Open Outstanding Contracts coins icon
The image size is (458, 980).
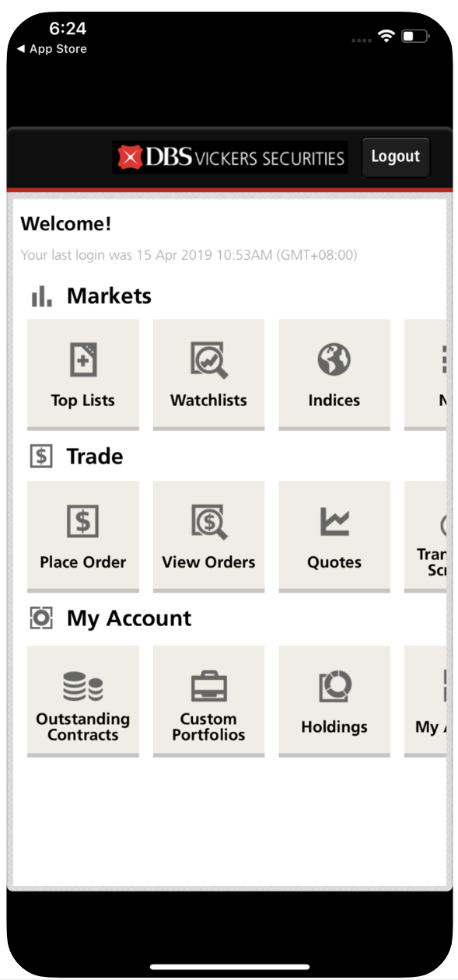click(x=83, y=686)
